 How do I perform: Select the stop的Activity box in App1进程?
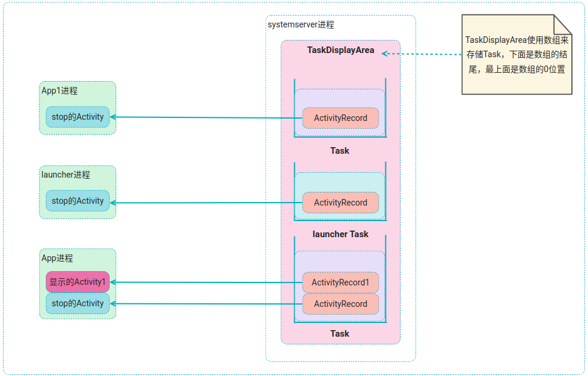pos(77,117)
